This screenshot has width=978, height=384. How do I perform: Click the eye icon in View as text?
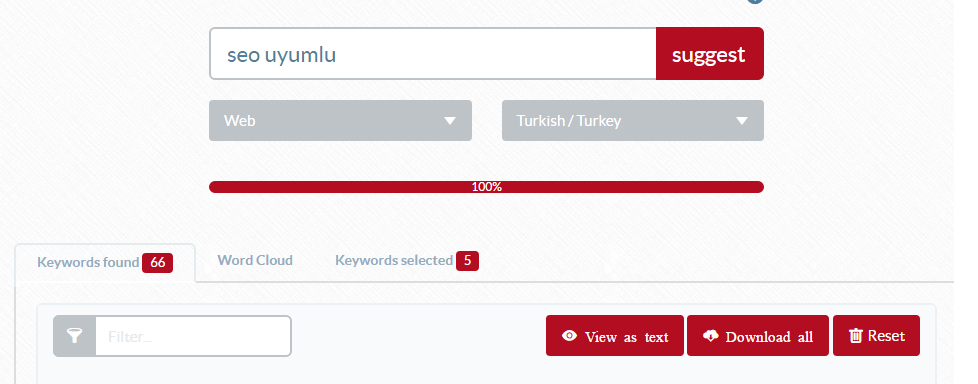569,336
